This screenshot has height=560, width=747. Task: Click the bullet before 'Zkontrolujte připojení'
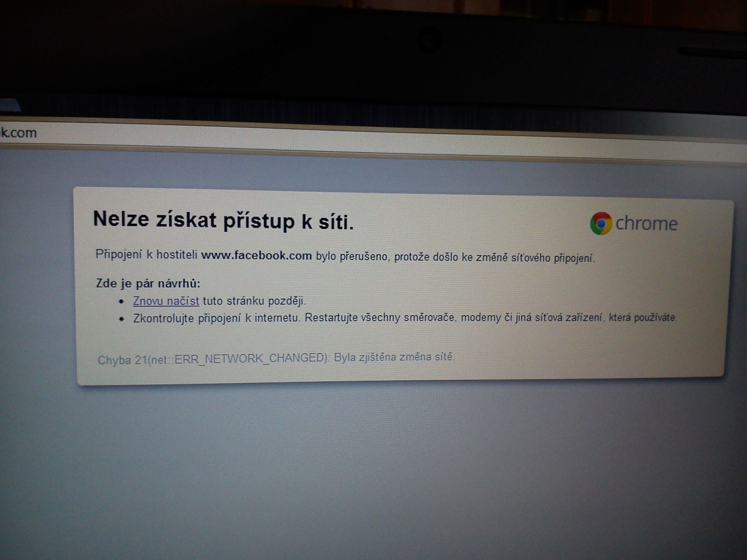click(122, 319)
